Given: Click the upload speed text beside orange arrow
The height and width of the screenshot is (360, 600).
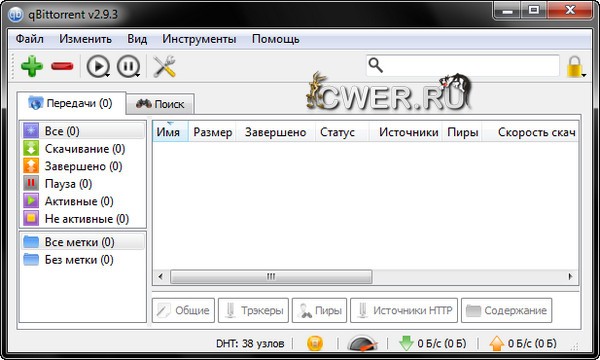Looking at the screenshot, I should coord(532,343).
